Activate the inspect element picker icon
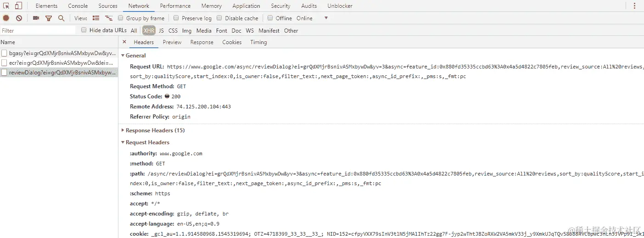644x238 pixels. [6, 6]
